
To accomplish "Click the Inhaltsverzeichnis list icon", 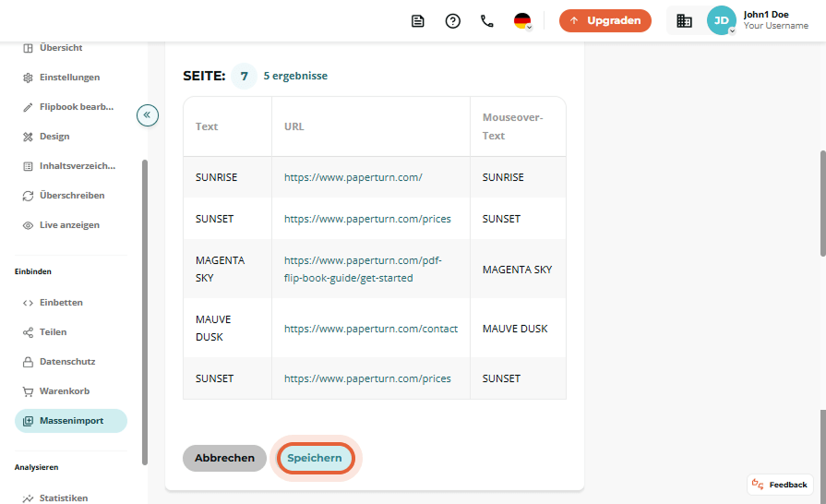I will click(28, 166).
